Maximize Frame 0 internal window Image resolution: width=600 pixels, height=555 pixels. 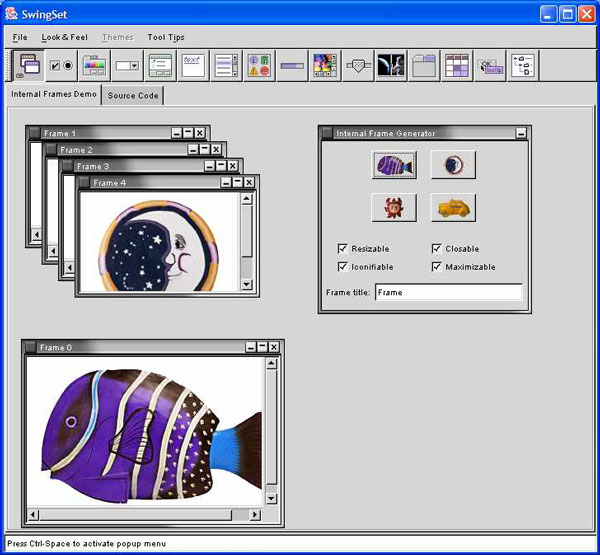[x=262, y=347]
